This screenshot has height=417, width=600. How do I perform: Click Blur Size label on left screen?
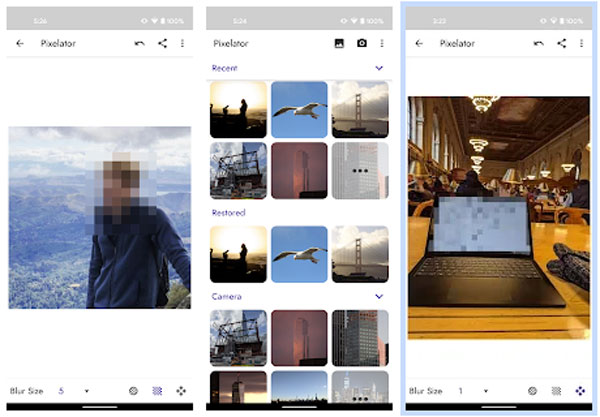[26, 391]
